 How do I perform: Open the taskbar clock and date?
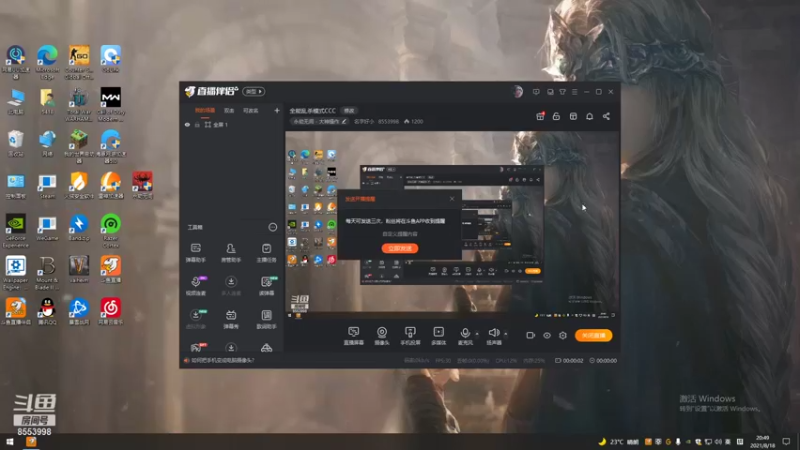pos(763,442)
